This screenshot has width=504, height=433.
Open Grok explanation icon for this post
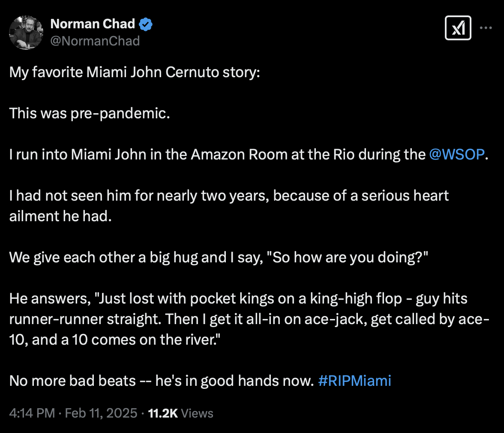point(458,28)
